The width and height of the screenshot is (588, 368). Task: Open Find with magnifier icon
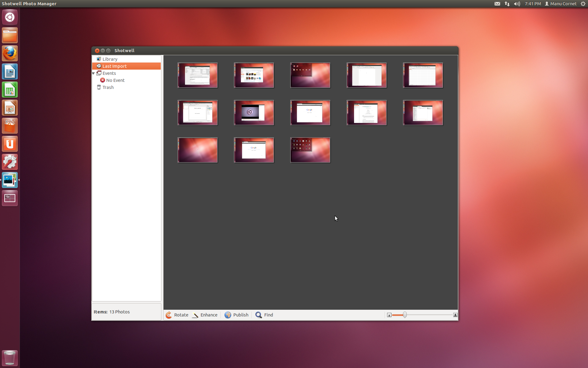(x=259, y=315)
